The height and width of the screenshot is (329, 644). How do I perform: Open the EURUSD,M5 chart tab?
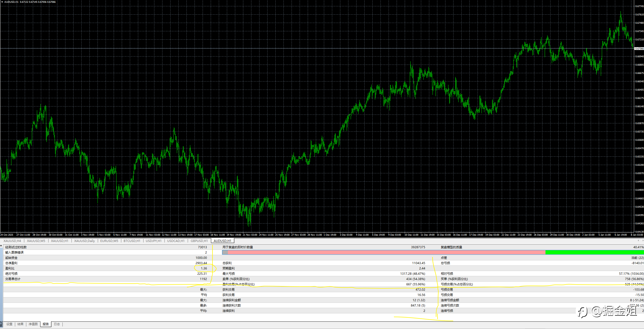pos(109,241)
